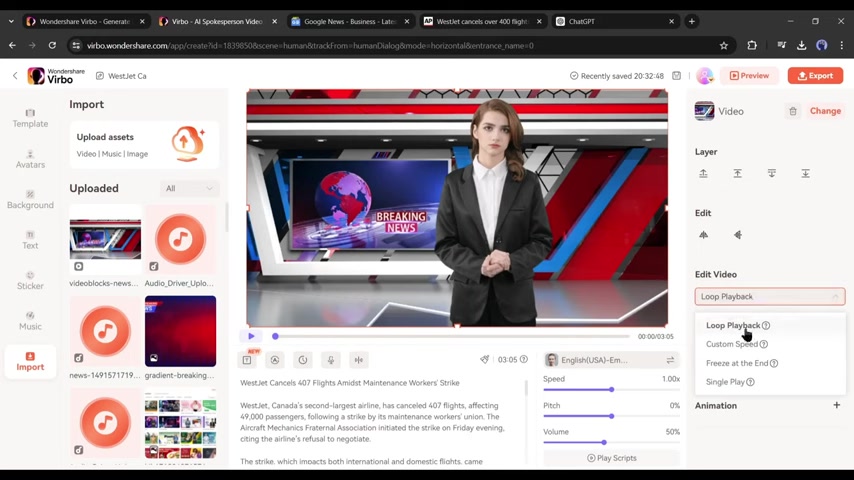Click the Change video button

point(825,111)
